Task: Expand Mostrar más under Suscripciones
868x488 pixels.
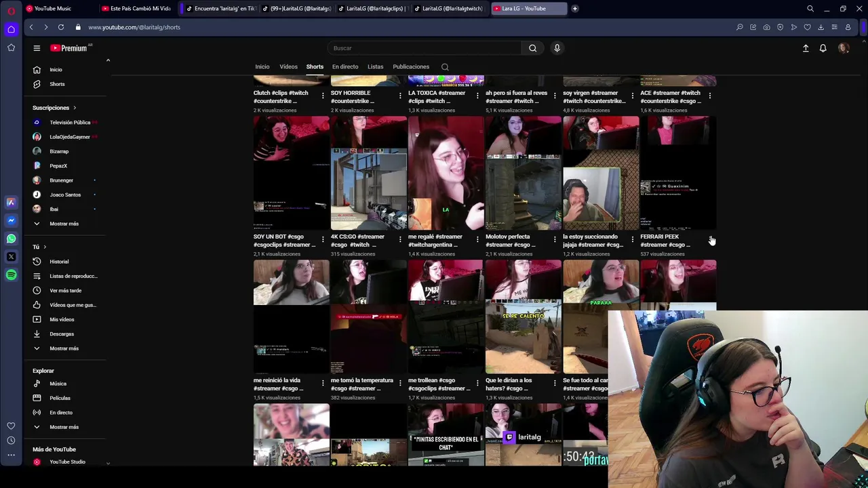Action: 64,224
